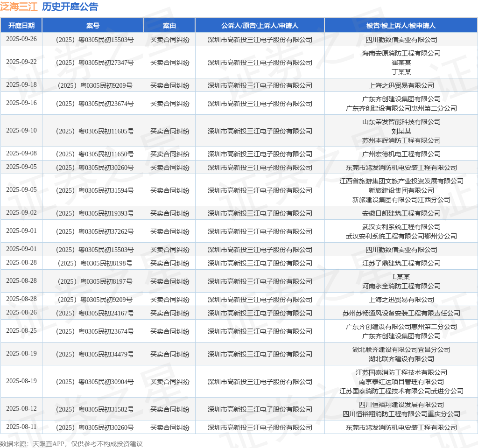Screen dimensions: 478x448
Task: Select 东莞市鸿发消防机电安装工程有限公司 in the 2025-08-11 row
Action: tap(401, 427)
